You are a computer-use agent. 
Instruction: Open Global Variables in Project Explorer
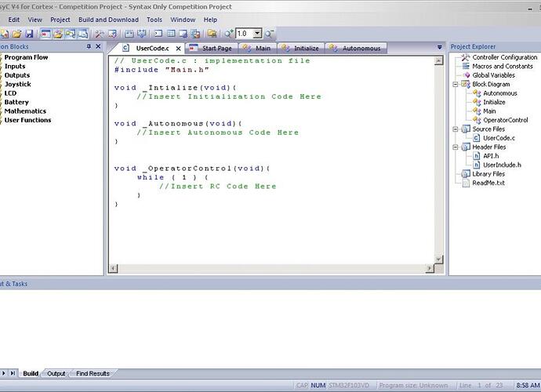coord(493,75)
